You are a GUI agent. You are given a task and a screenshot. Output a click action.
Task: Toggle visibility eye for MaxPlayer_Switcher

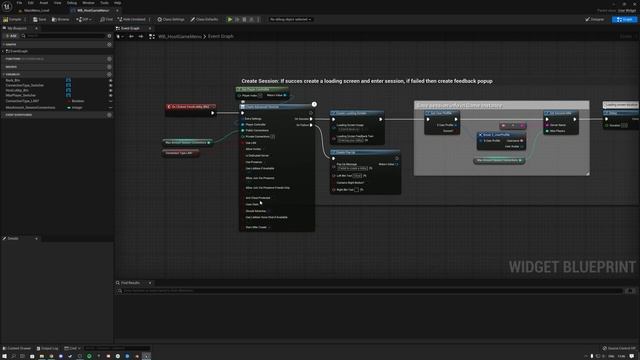tap(111, 95)
